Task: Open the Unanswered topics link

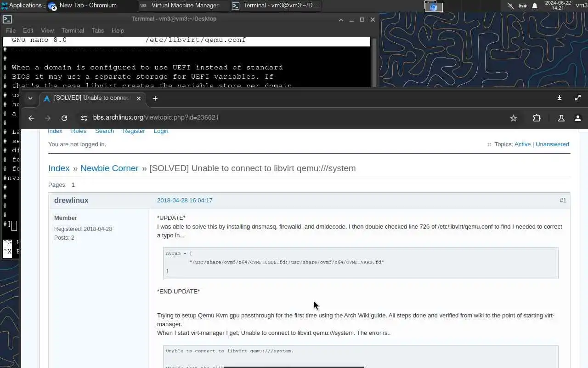Action: pos(552,144)
